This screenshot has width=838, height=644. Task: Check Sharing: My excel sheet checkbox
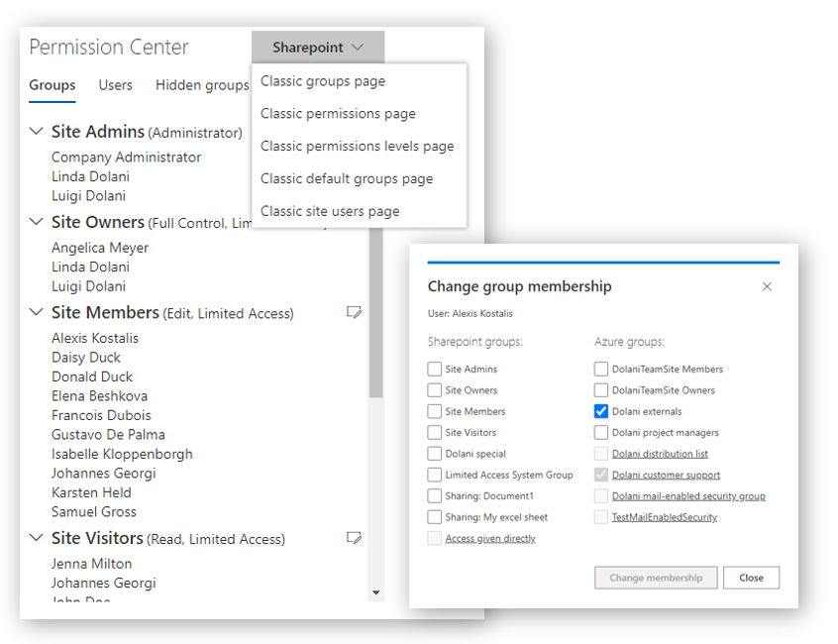tap(435, 517)
